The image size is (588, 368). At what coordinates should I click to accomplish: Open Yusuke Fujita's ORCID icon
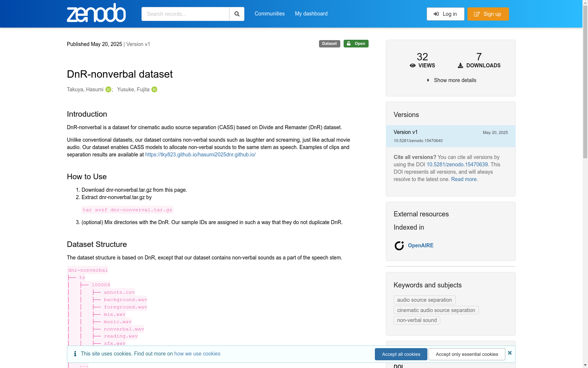tap(154, 89)
